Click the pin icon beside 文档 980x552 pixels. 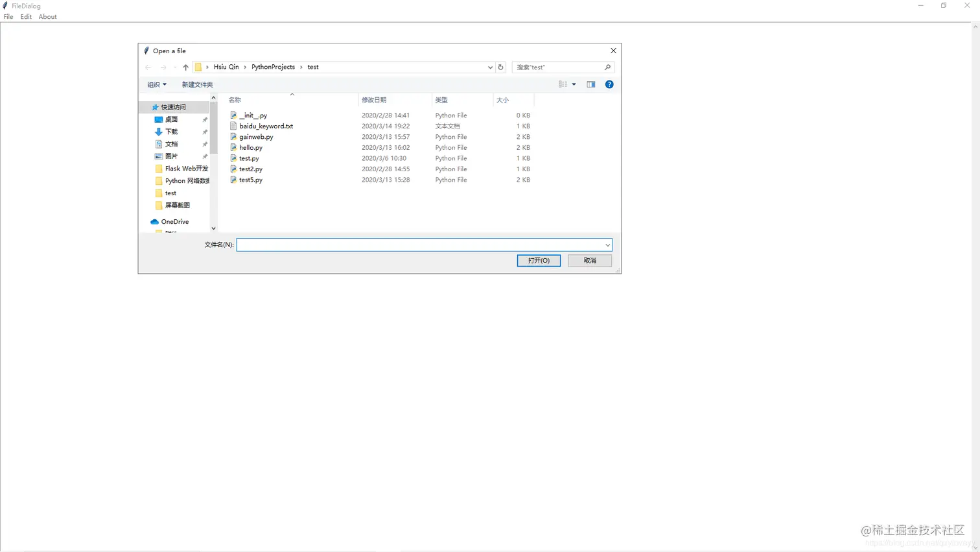tap(205, 145)
